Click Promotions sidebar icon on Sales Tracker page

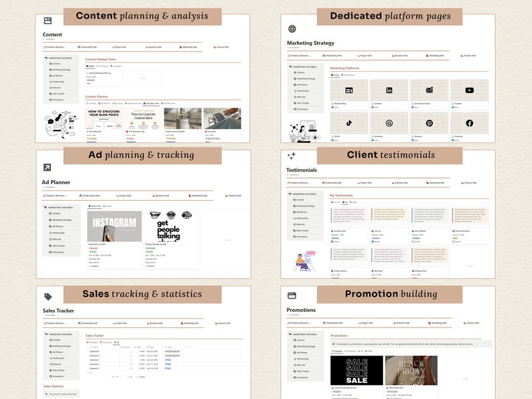(50, 376)
